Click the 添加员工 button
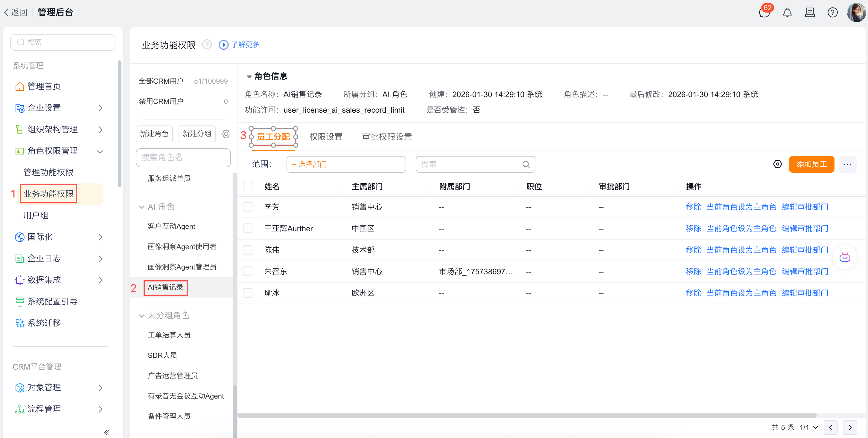This screenshot has height=438, width=868. pyautogui.click(x=811, y=164)
